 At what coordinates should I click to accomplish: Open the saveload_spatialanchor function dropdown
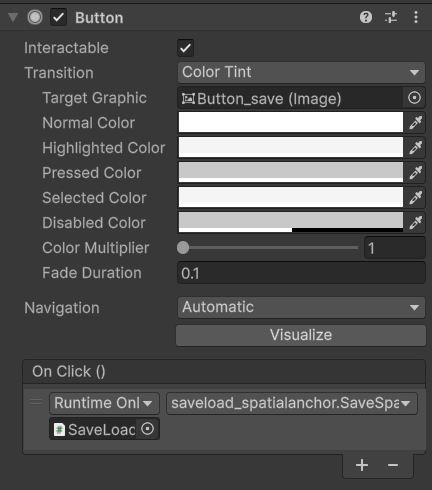292,403
